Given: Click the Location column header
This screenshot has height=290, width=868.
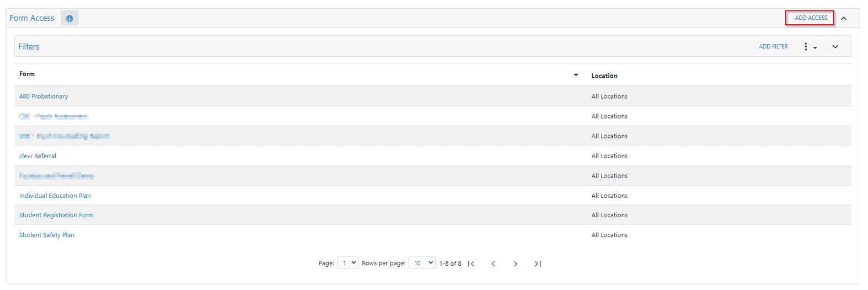Looking at the screenshot, I should [x=604, y=76].
